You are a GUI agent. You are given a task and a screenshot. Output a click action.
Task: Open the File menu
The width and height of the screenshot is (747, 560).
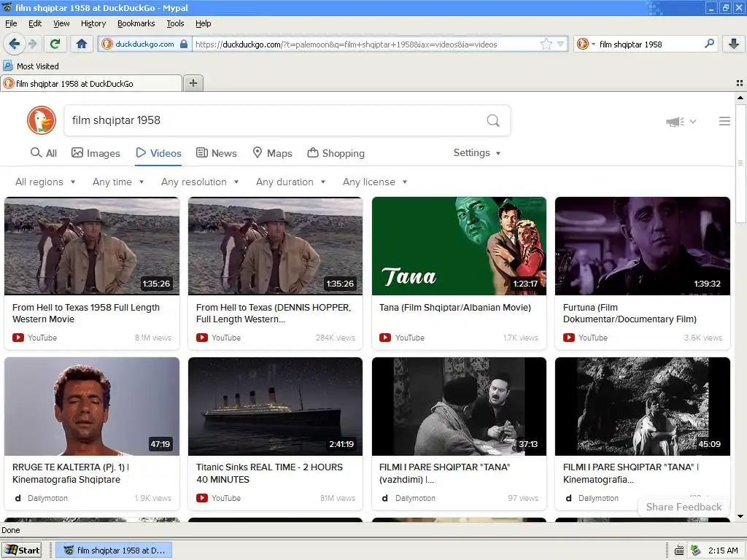click(x=11, y=23)
